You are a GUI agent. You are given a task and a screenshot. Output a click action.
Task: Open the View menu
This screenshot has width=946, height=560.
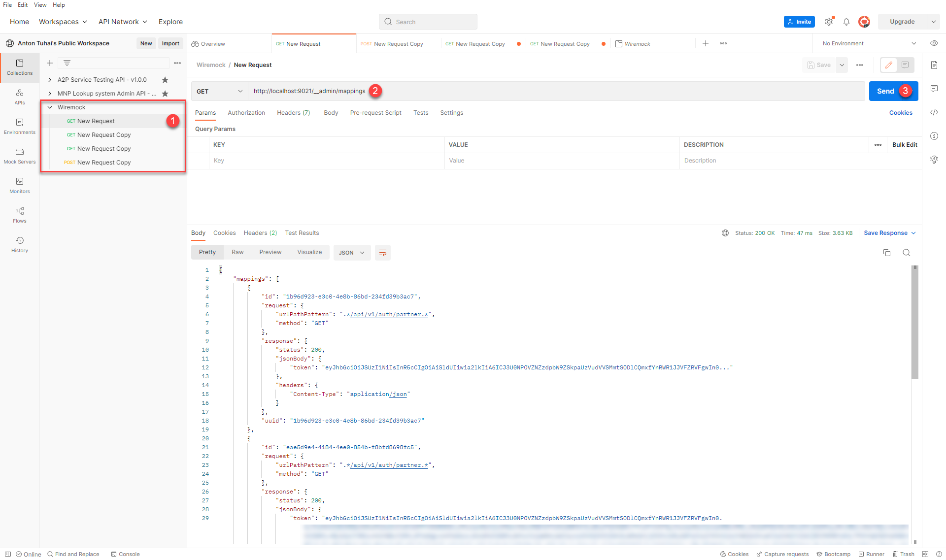[x=40, y=5]
